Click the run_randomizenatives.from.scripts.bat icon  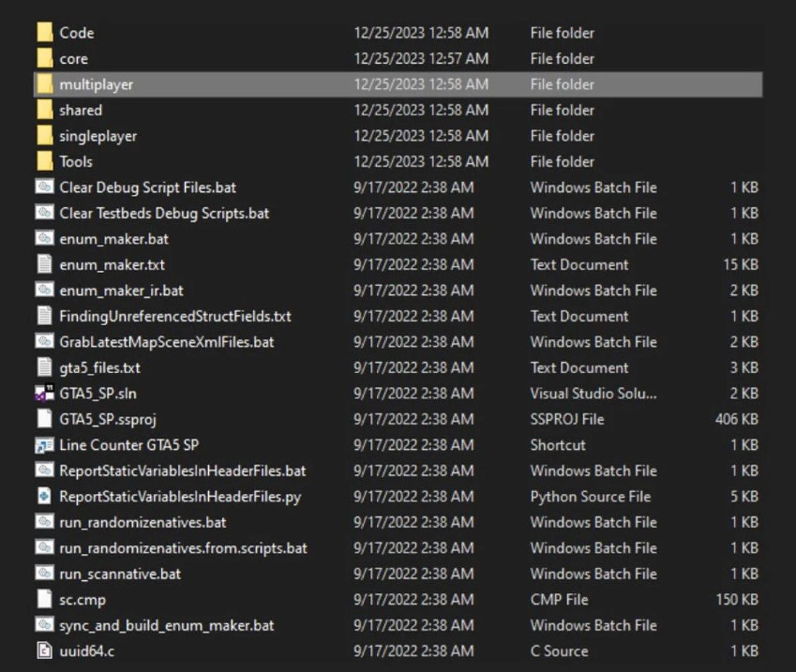(x=45, y=547)
